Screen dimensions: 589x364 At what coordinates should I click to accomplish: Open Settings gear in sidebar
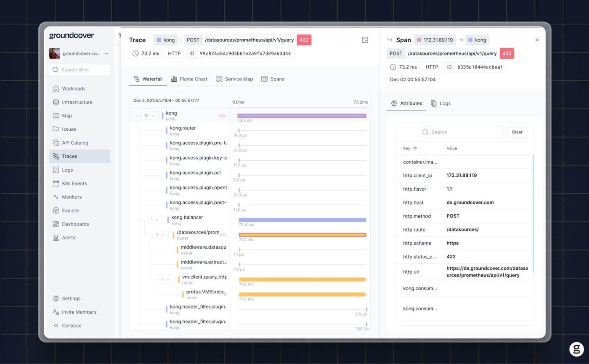(56, 299)
